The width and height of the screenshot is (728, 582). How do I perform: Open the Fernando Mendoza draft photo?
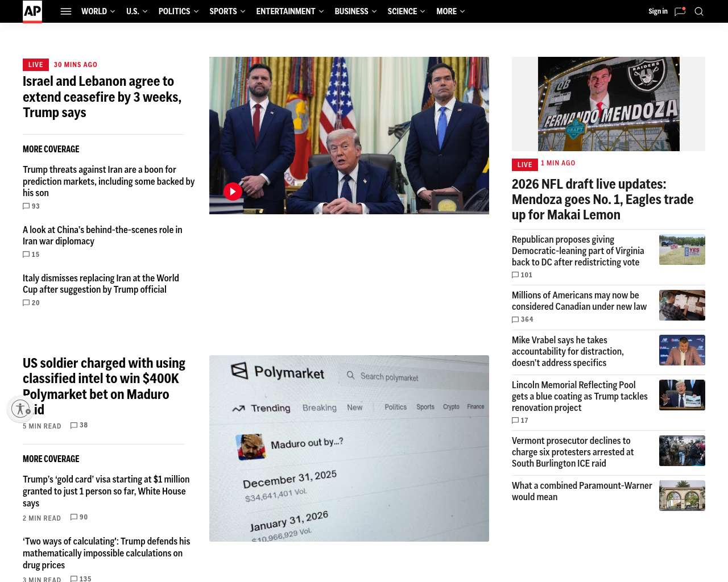609,104
